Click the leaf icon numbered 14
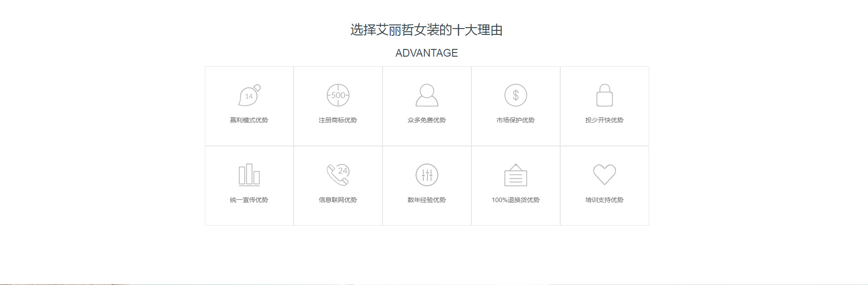This screenshot has width=868, height=285. [x=249, y=95]
